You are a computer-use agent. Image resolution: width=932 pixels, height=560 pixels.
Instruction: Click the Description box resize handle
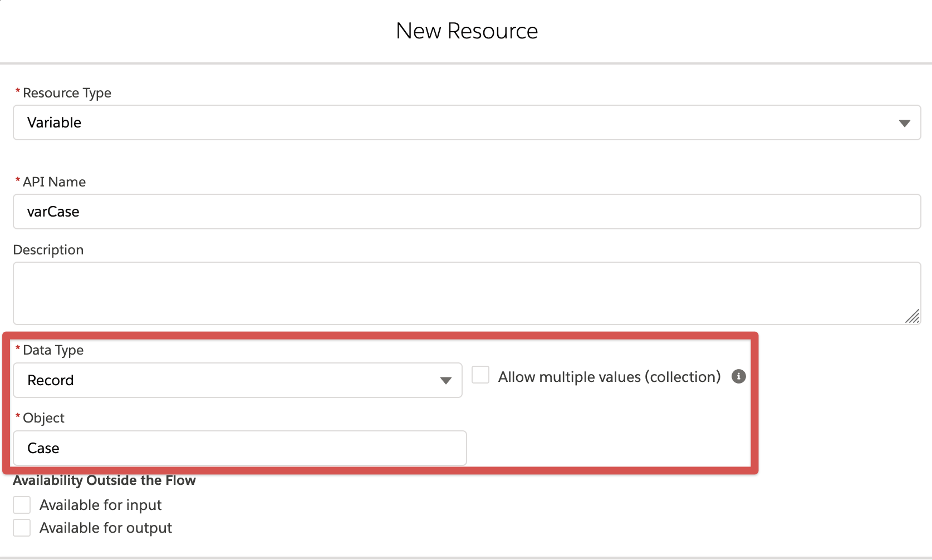coord(912,316)
